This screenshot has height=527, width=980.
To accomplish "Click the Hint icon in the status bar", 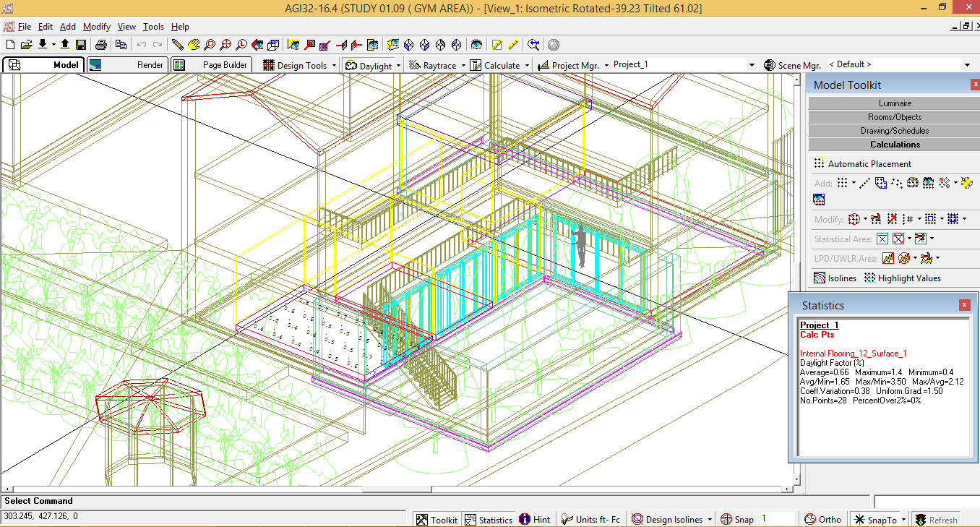I will click(536, 519).
